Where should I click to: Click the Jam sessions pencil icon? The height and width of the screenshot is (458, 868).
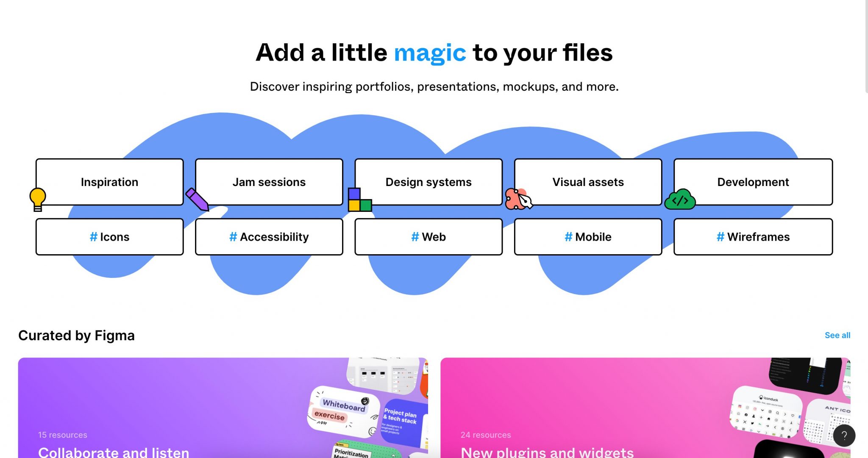pyautogui.click(x=199, y=199)
